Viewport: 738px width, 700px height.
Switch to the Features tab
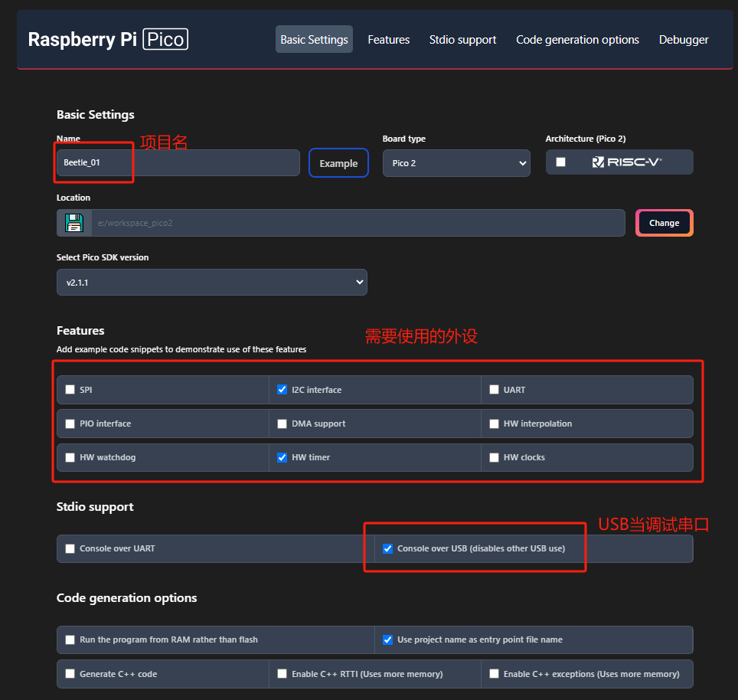[388, 40]
